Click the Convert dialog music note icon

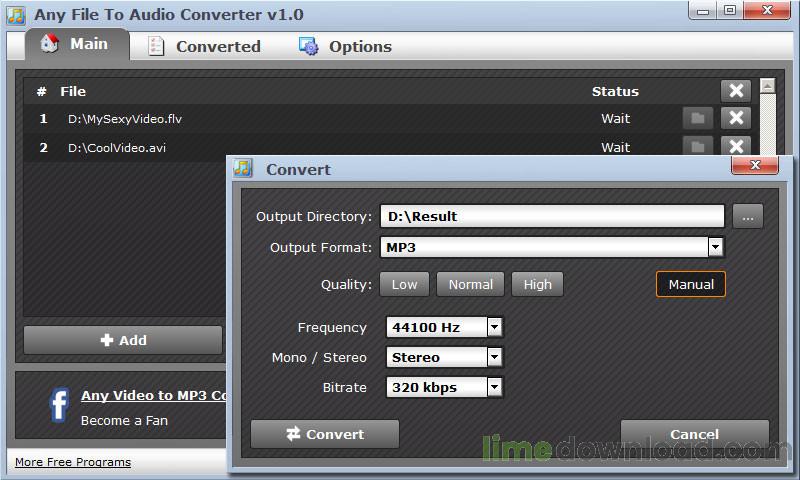click(x=243, y=168)
